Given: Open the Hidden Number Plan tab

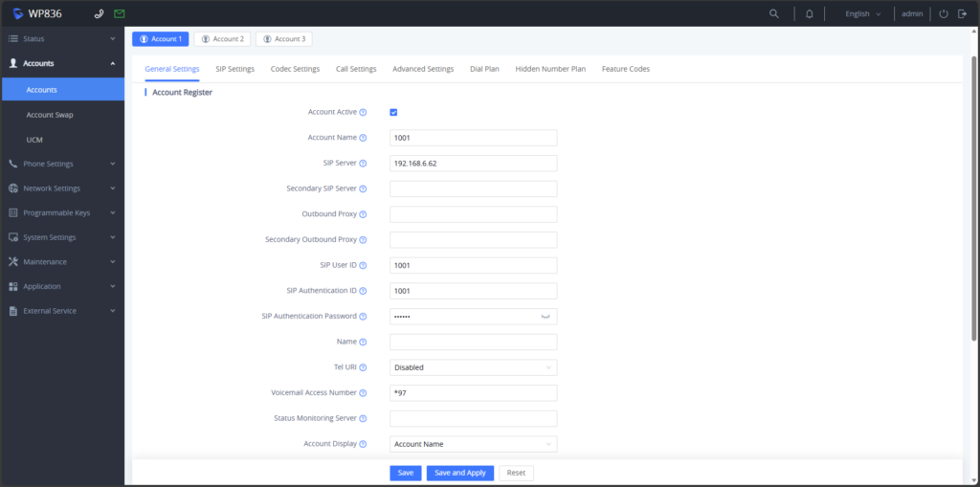Looking at the screenshot, I should [x=550, y=69].
